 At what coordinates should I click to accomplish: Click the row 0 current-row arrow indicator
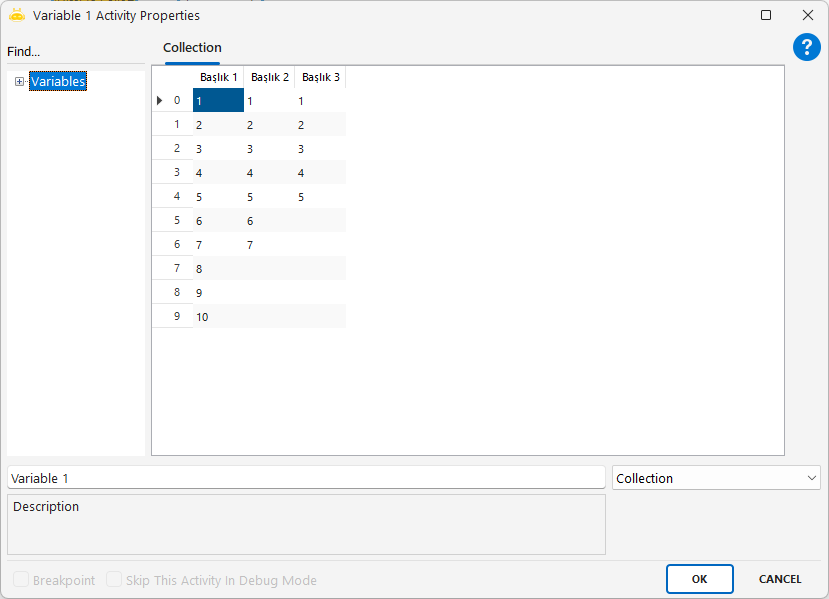click(160, 100)
